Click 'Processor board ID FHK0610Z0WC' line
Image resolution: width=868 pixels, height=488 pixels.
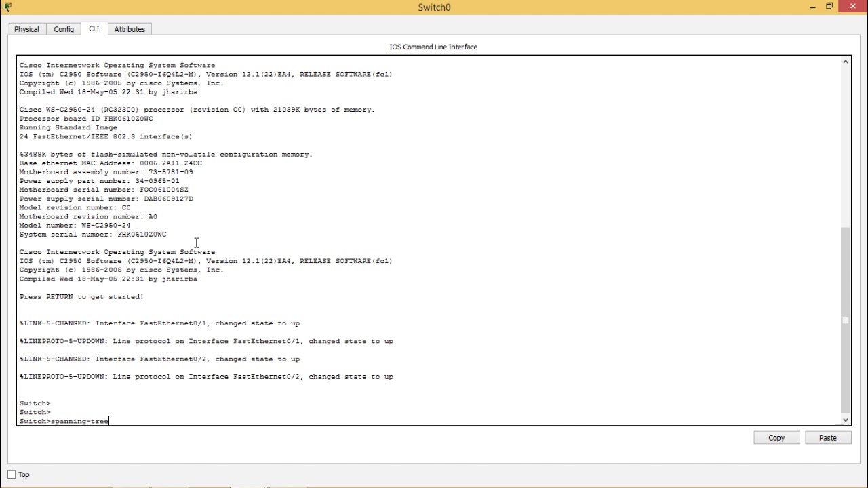tap(86, 119)
